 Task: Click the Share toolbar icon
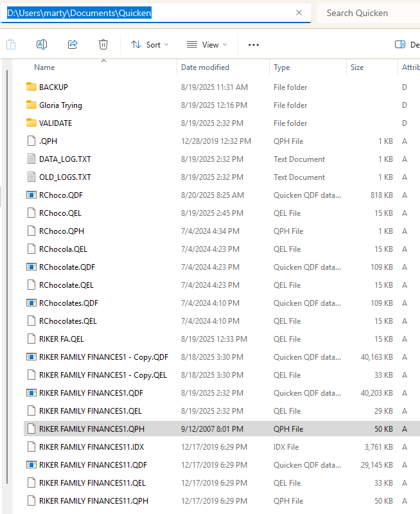click(x=73, y=44)
